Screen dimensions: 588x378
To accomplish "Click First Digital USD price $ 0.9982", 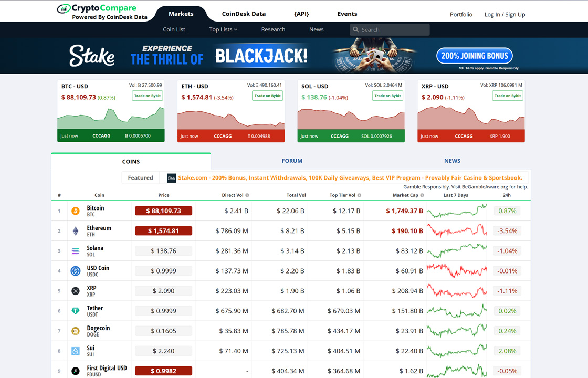I will pyautogui.click(x=163, y=371).
